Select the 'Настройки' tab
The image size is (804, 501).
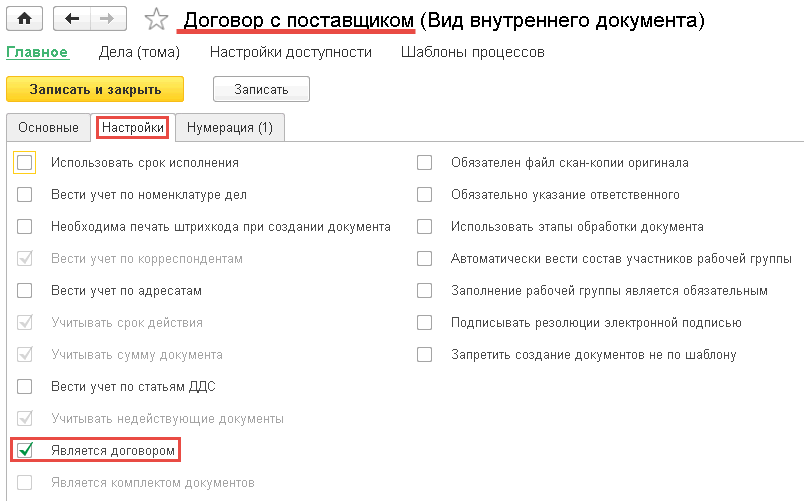point(133,128)
